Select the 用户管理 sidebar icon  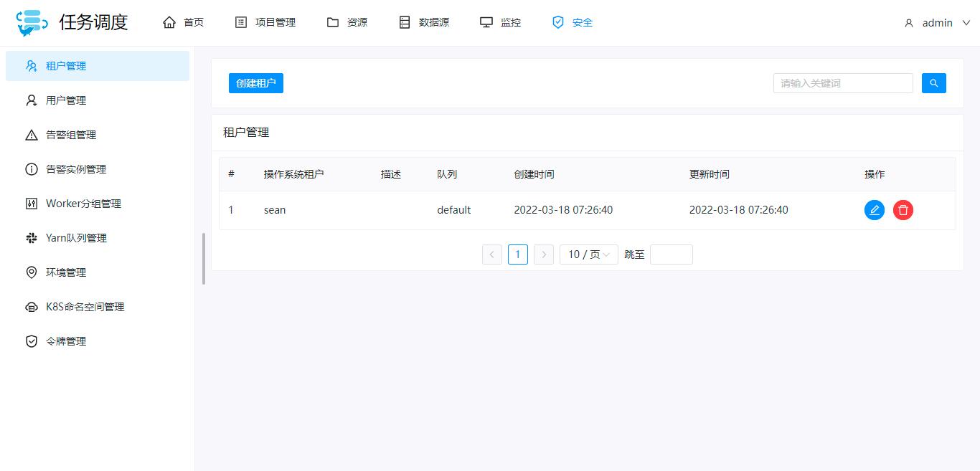(x=31, y=100)
